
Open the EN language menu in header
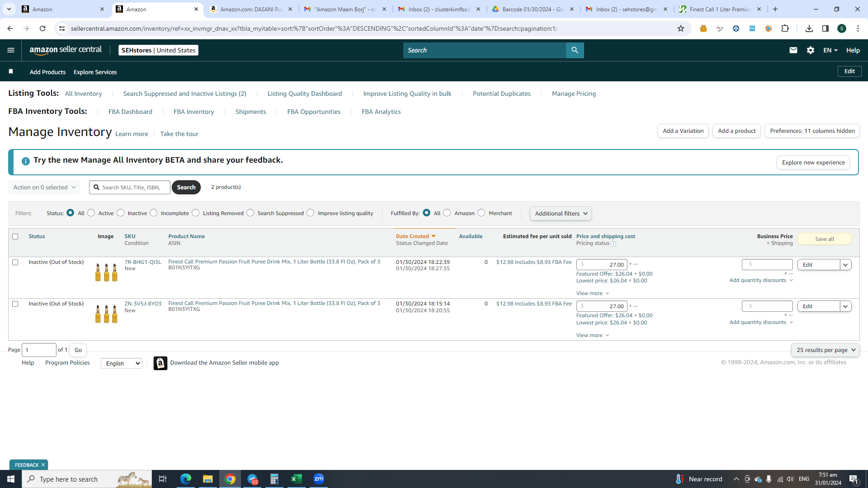pos(830,50)
